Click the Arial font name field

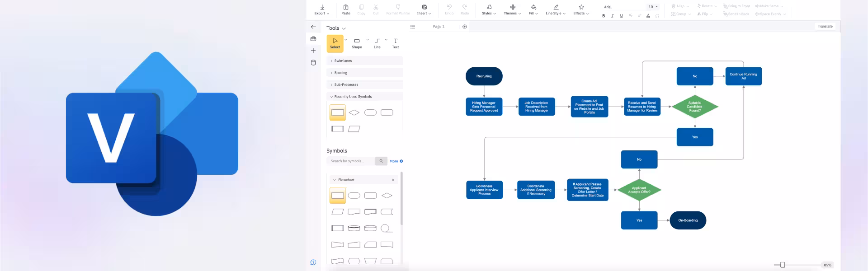pos(623,7)
